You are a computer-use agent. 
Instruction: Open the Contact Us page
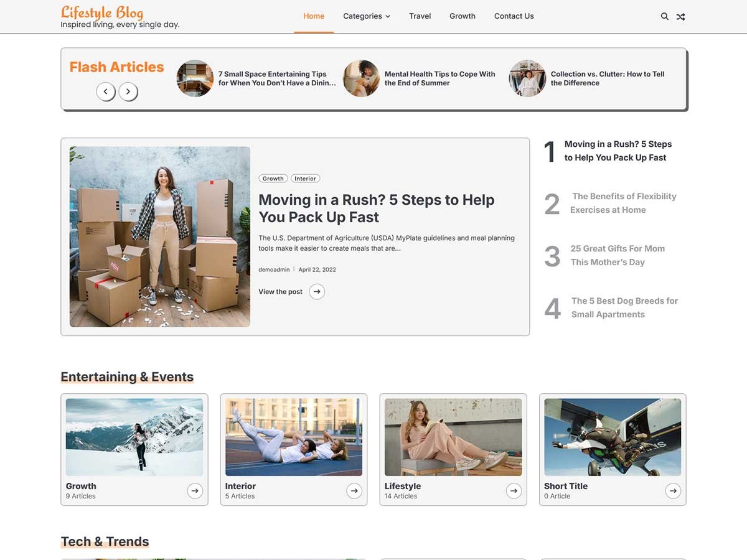click(x=514, y=16)
